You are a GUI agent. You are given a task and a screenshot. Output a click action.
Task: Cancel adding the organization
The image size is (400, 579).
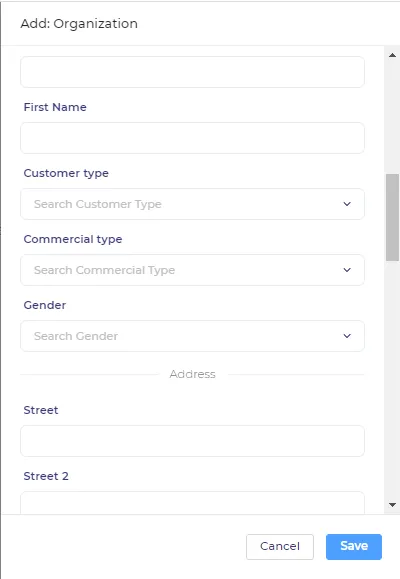tap(280, 547)
